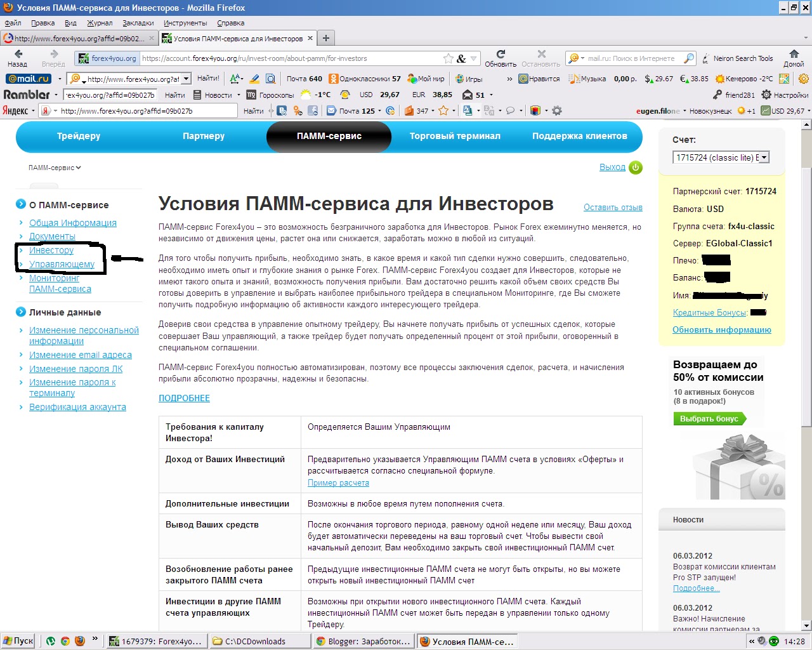The height and width of the screenshot is (650, 812).
Task: Click the highlighter icon on Mail.ru toolbar
Action: coord(254,79)
